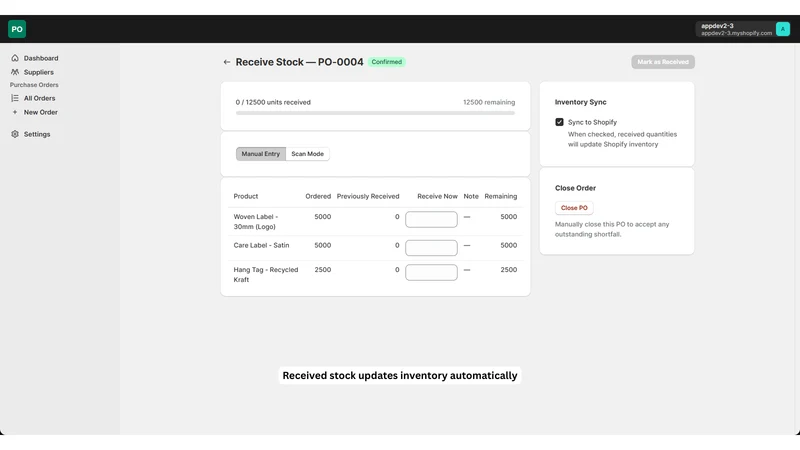This screenshot has height=450, width=800.
Task: Click the Suppliers people icon
Action: 15,72
